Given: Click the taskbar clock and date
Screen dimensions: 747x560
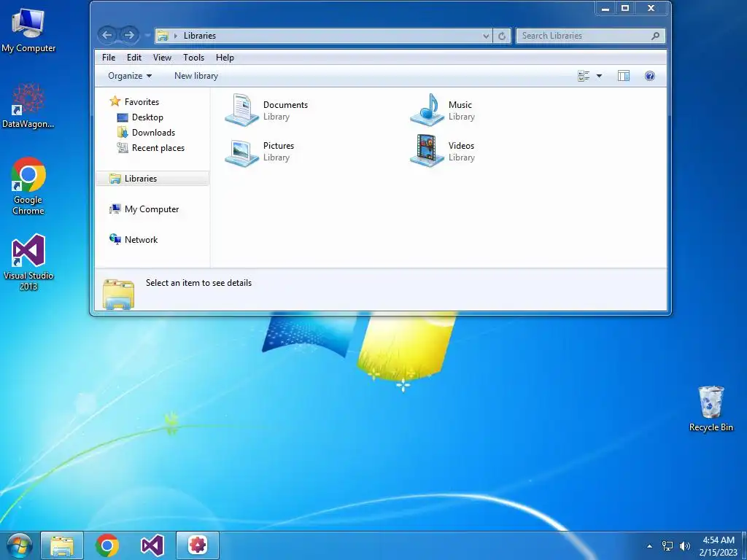Looking at the screenshot, I should tap(719, 546).
